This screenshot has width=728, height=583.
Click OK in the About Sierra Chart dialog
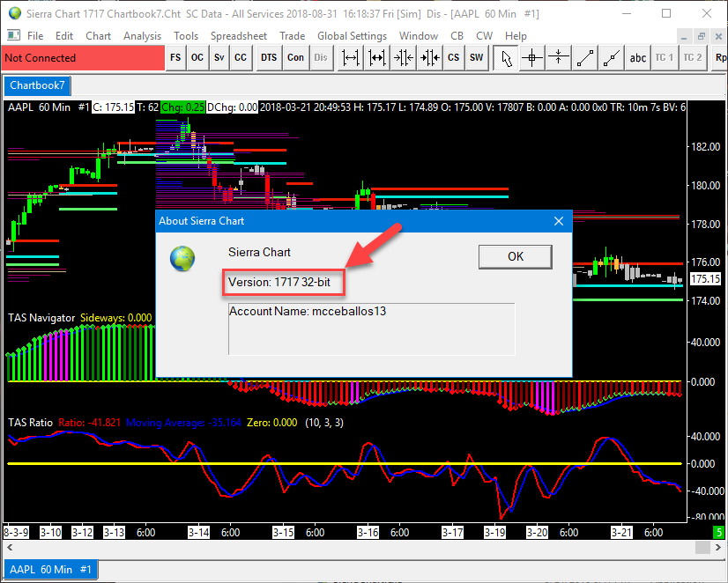[516, 256]
